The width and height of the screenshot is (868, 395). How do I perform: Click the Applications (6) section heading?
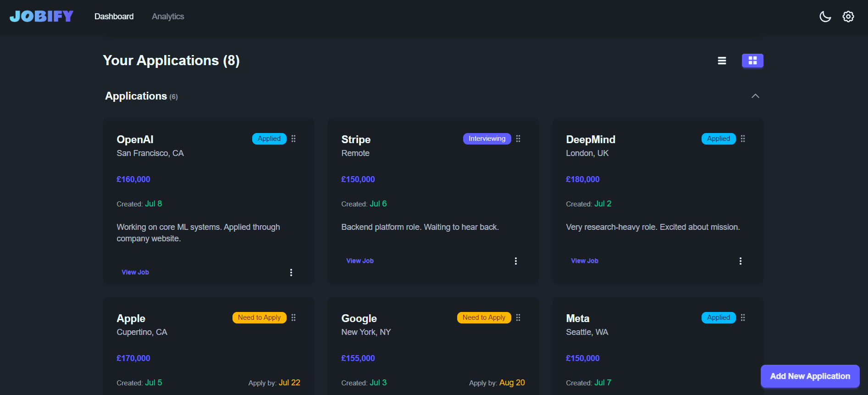tap(141, 96)
